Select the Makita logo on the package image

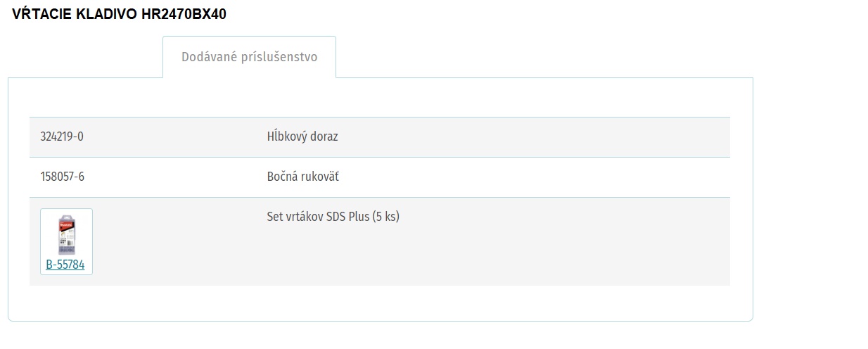click(66, 226)
